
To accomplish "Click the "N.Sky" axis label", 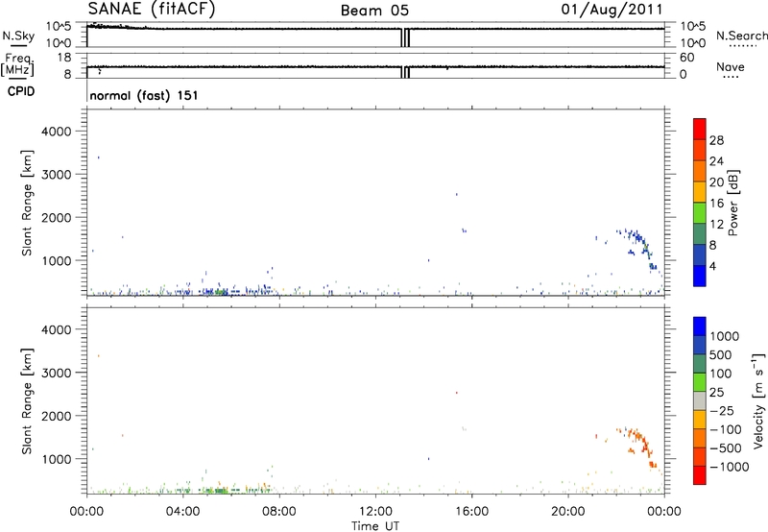I will coord(18,36).
